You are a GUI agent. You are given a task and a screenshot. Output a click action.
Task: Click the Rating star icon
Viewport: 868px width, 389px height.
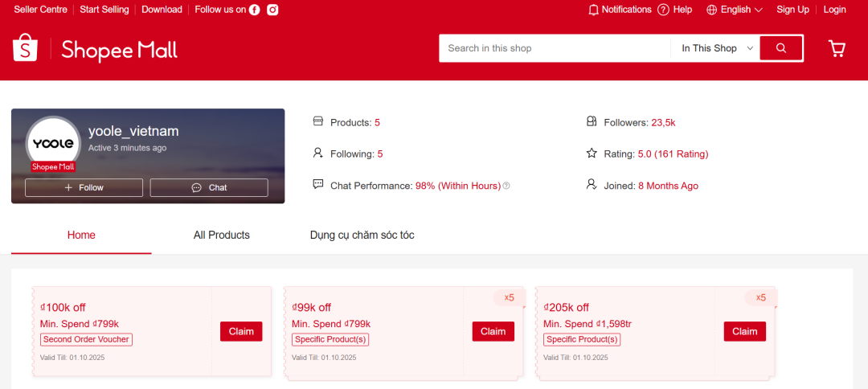click(x=592, y=153)
